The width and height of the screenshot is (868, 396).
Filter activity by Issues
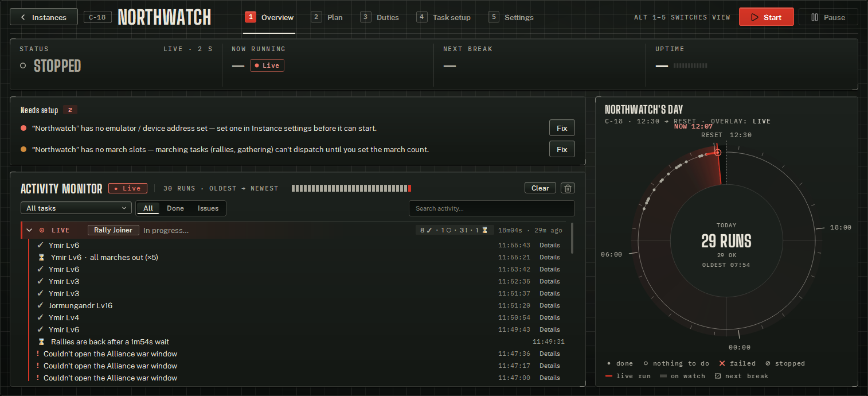point(208,208)
